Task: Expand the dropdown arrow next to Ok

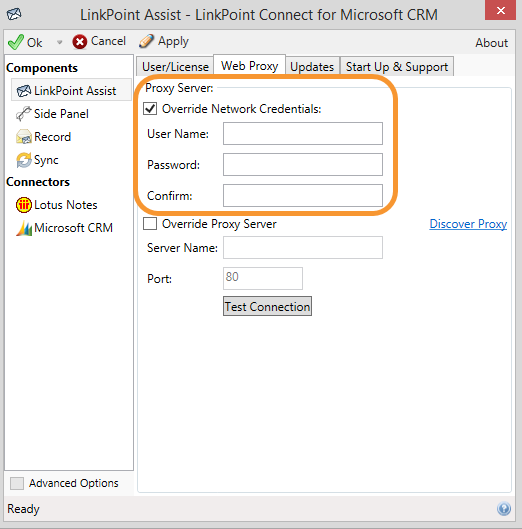Action: click(60, 43)
